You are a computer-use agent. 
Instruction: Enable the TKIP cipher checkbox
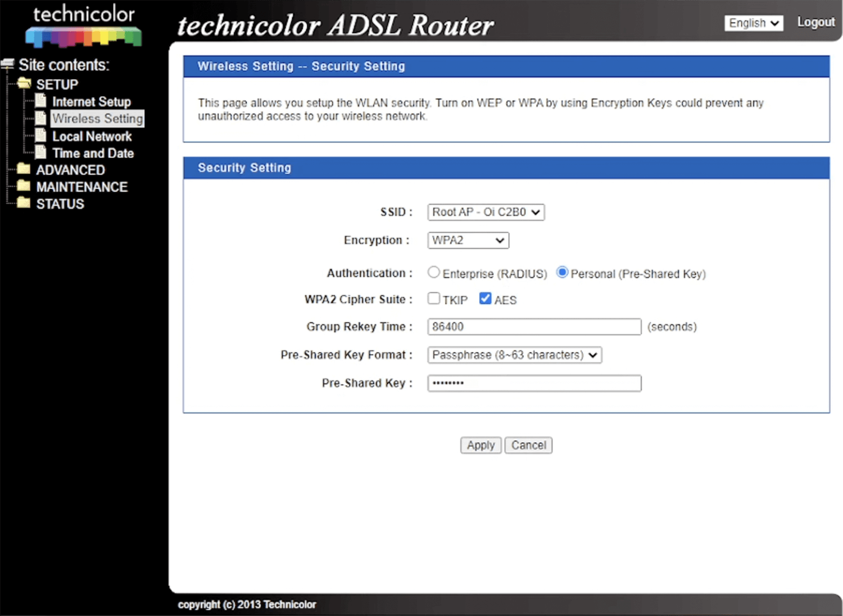434,298
